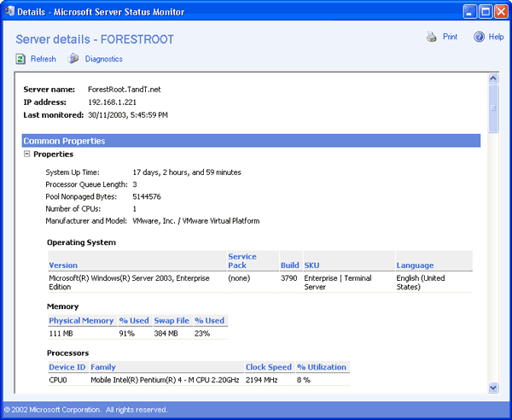The height and width of the screenshot is (420, 512).
Task: Click the Diagnostics icon
Action: pyautogui.click(x=73, y=59)
